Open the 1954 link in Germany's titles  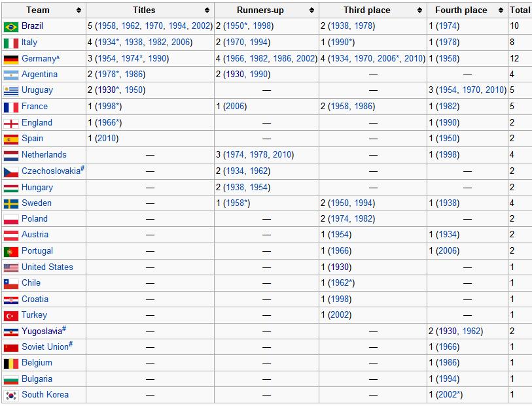(x=107, y=58)
